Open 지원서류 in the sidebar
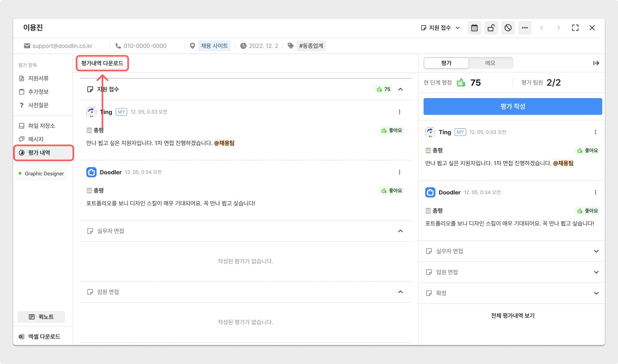618x364 pixels. coord(38,78)
